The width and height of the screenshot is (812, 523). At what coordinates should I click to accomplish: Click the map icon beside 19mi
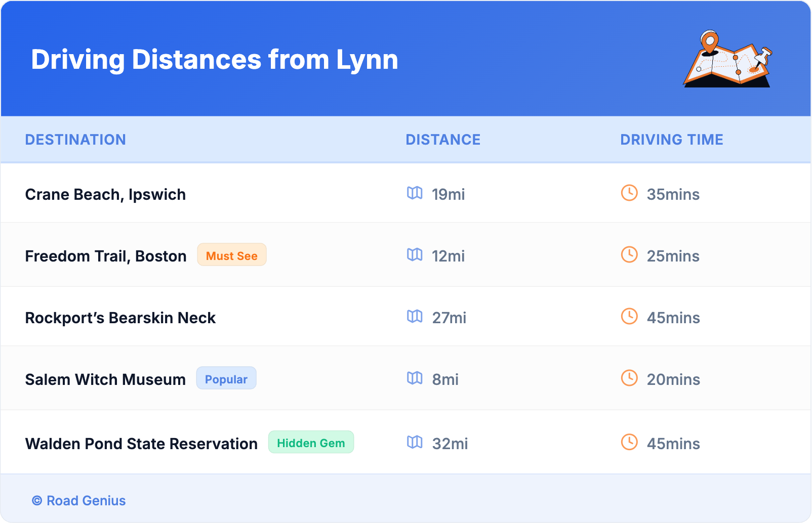point(415,193)
